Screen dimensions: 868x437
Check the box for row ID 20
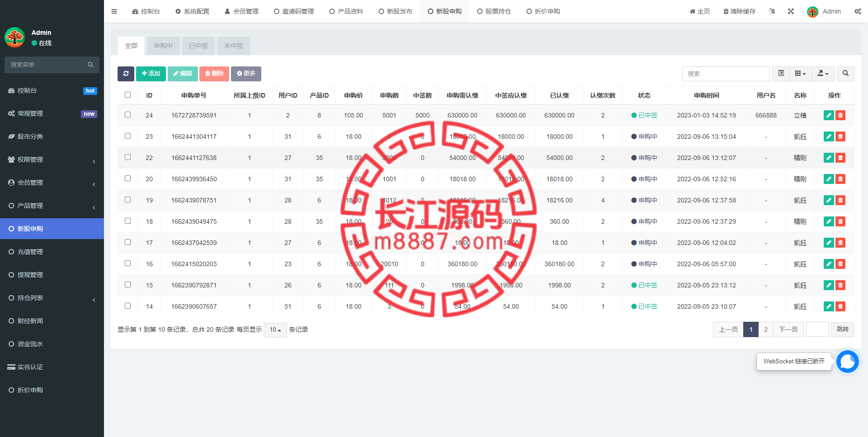(x=127, y=179)
